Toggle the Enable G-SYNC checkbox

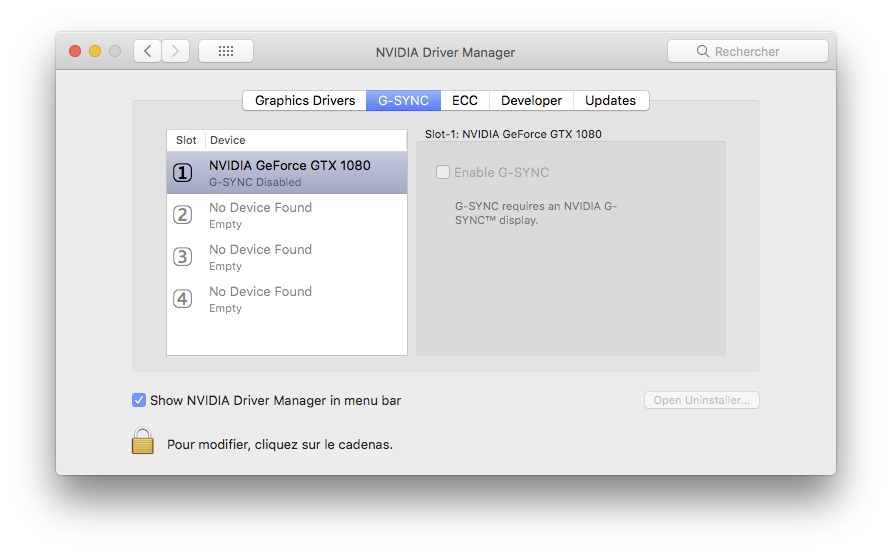pos(443,172)
